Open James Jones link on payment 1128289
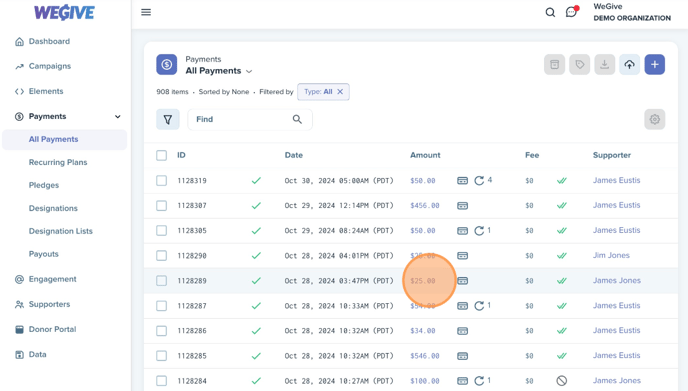 tap(616, 280)
